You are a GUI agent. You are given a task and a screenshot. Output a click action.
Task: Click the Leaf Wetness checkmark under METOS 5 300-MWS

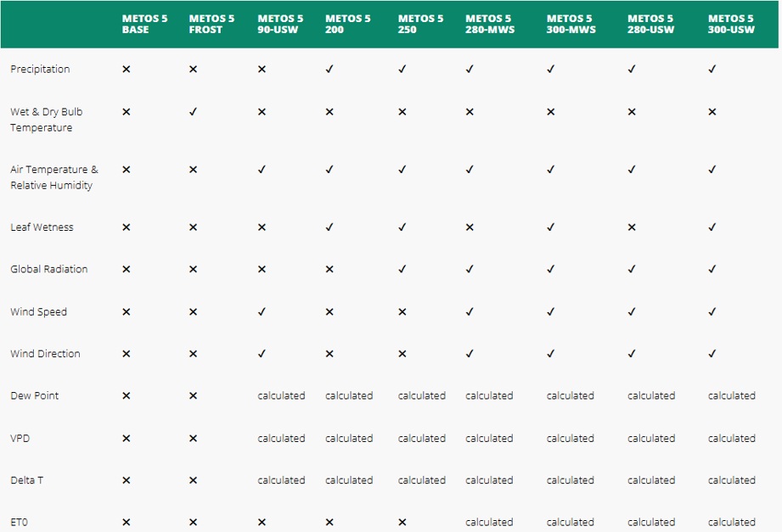click(x=550, y=227)
